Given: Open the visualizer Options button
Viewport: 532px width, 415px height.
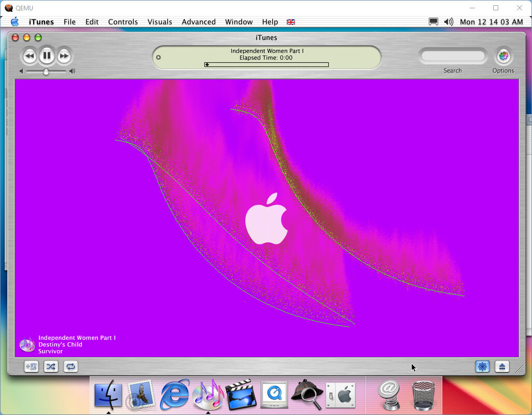Looking at the screenshot, I should point(503,56).
